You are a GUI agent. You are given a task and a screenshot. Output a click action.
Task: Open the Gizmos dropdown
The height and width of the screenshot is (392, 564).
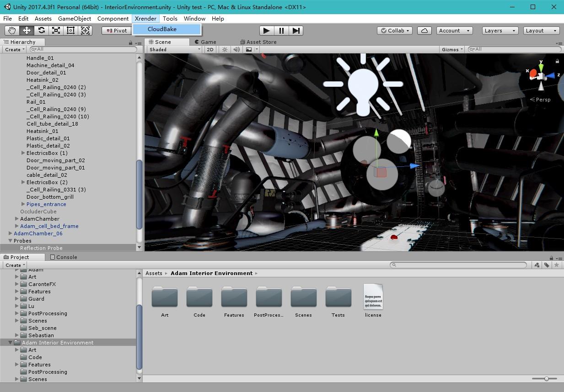pos(452,49)
